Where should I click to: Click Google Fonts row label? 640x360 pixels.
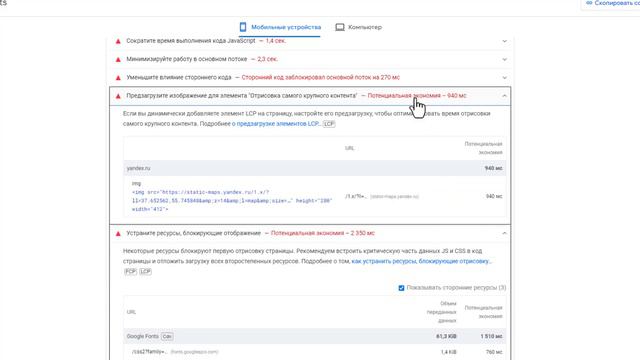coord(142,336)
